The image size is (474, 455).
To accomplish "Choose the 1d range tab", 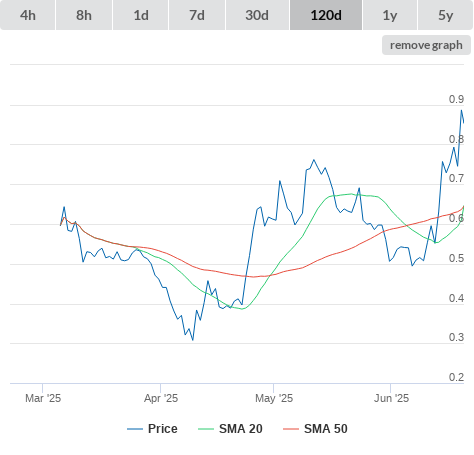I will click(141, 15).
